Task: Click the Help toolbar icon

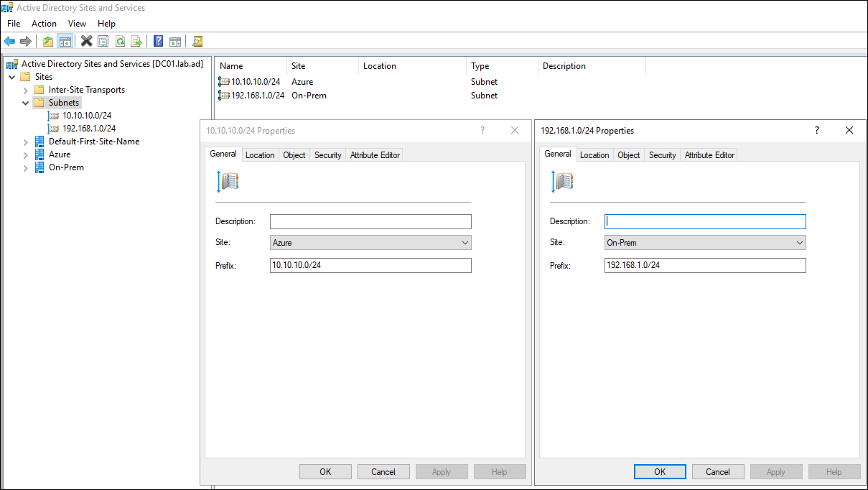Action: [x=157, y=41]
